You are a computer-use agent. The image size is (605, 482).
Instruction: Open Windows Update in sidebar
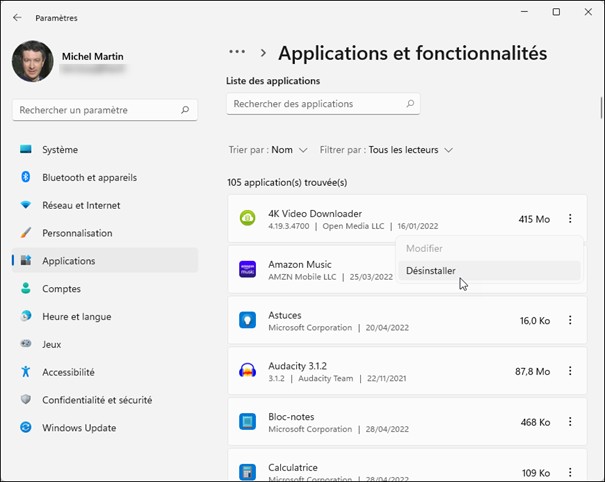tap(79, 428)
